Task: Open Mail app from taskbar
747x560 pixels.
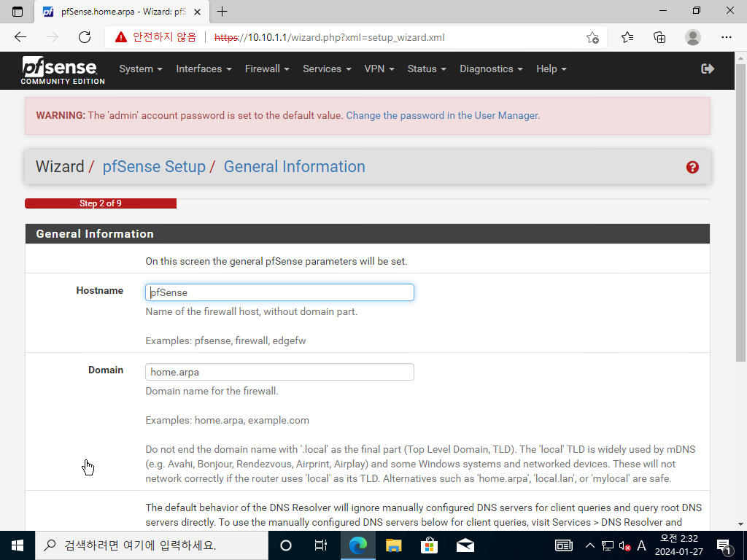Action: (x=465, y=545)
